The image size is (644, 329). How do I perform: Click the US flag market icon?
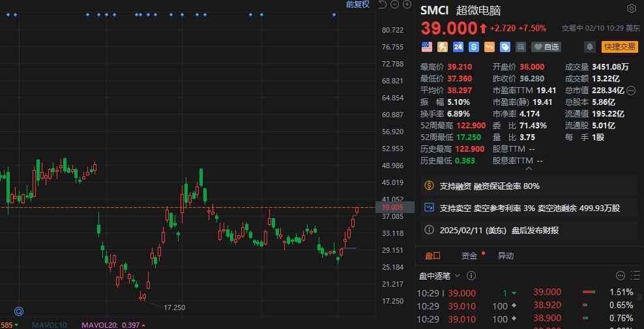427,48
